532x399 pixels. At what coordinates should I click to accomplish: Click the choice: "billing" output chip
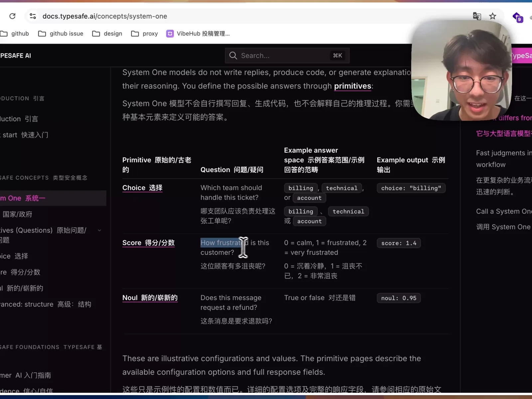pos(411,188)
